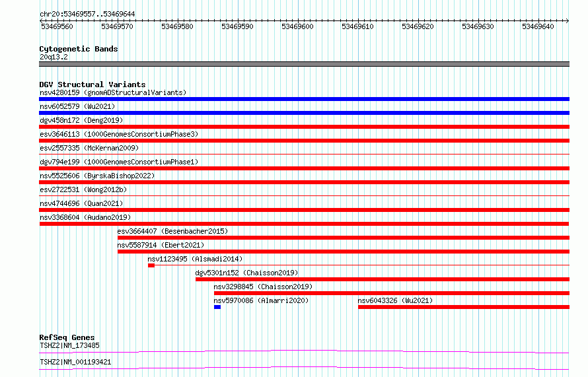Viewport: 588px width, 377px height.
Task: Select nsv3368604 (Audano2019) label
Action: (x=85, y=217)
